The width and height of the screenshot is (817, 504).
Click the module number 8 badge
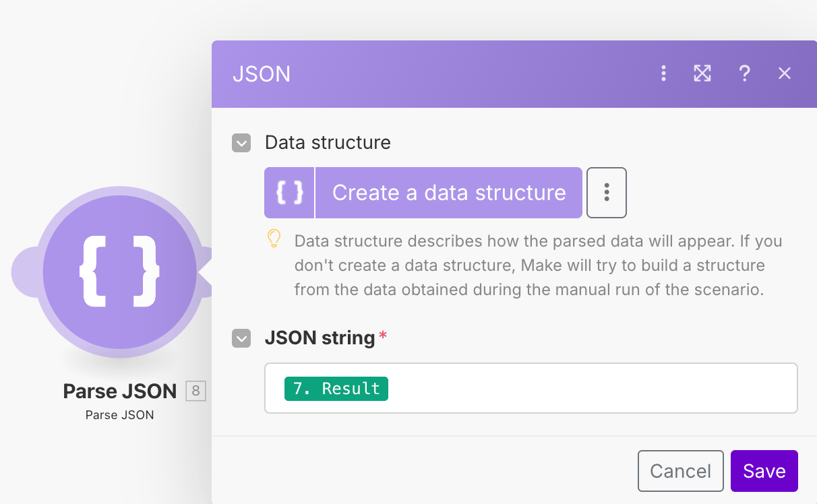[x=195, y=391]
